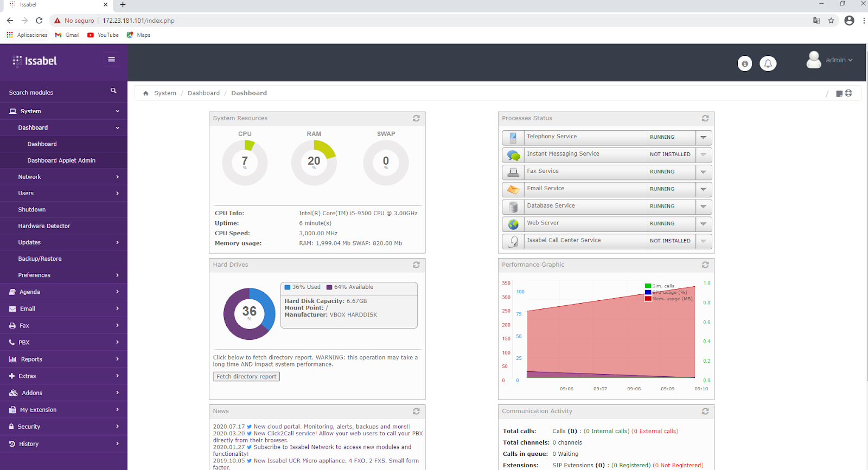Click the Call Center Service headset icon

(513, 241)
